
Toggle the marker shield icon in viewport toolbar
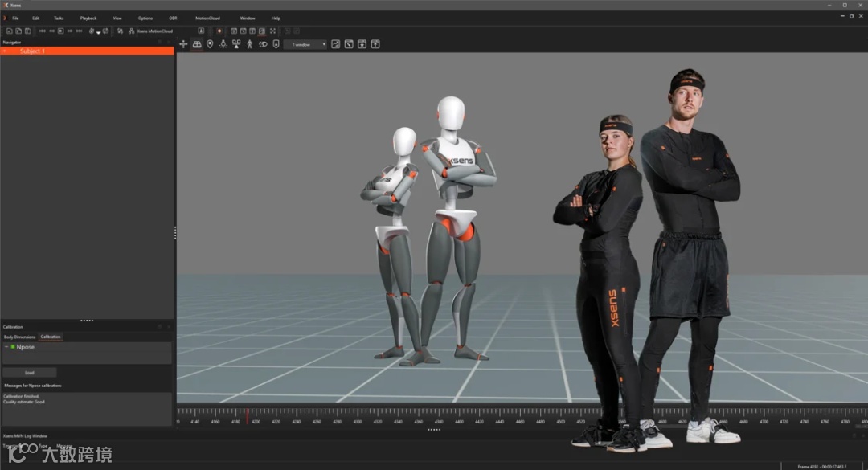276,44
